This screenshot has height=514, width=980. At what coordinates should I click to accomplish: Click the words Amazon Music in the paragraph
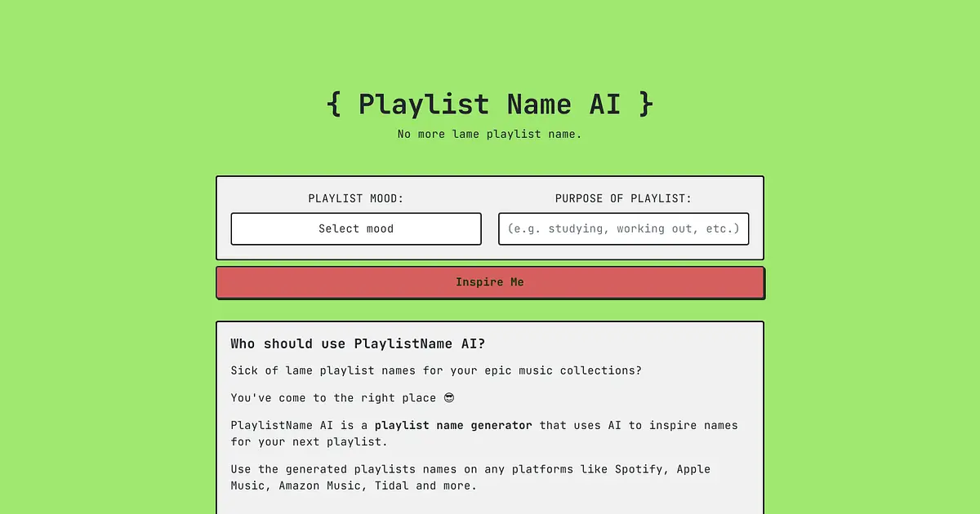pyautogui.click(x=323, y=485)
